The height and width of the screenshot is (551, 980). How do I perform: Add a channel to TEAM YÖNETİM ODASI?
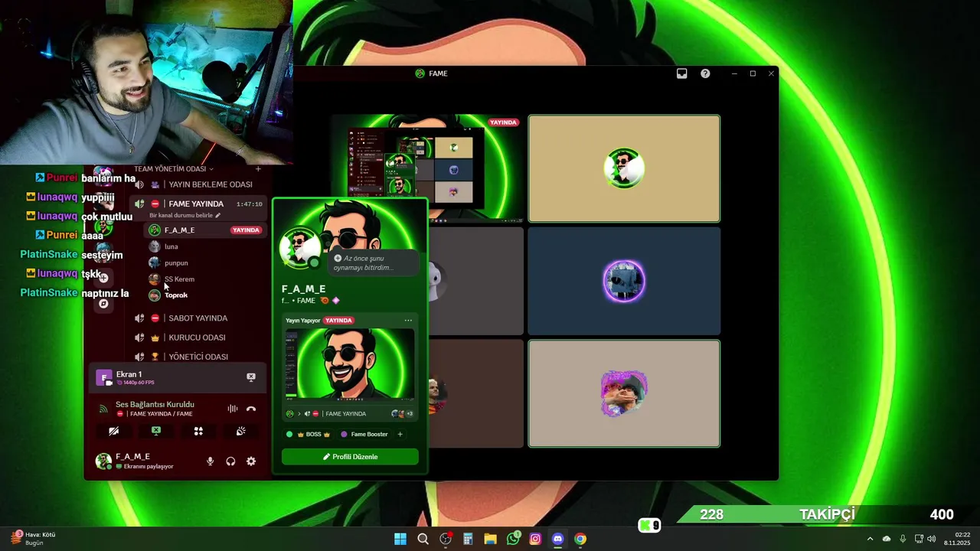tap(258, 168)
